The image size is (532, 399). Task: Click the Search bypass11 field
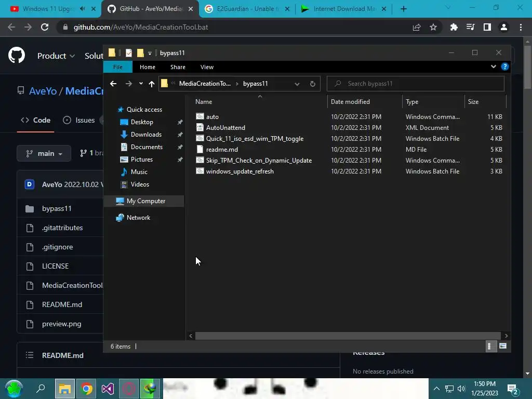point(415,84)
